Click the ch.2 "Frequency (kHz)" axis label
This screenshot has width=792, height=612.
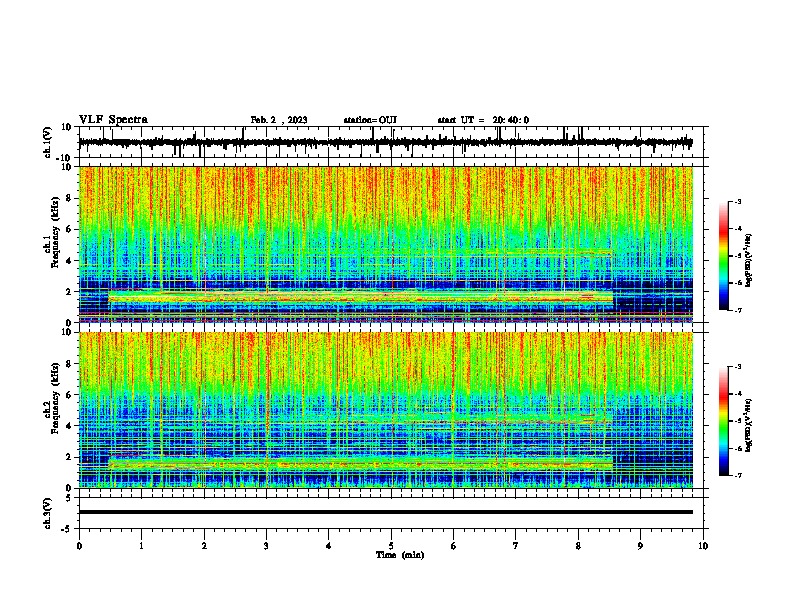pos(55,398)
